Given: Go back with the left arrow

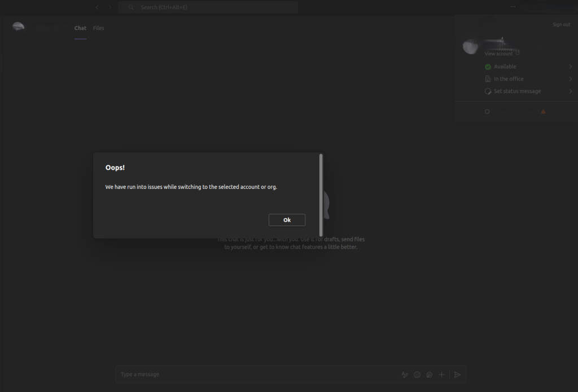Looking at the screenshot, I should point(97,7).
